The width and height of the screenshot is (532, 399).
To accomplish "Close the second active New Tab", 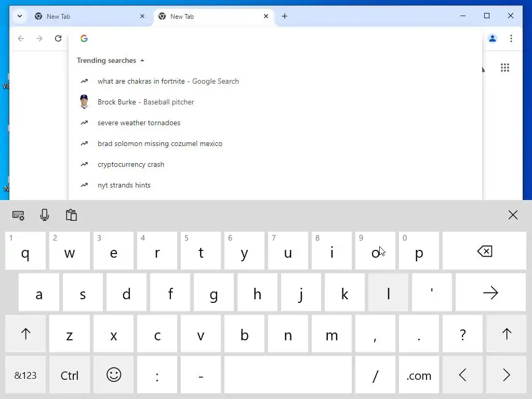I will pyautogui.click(x=266, y=16).
